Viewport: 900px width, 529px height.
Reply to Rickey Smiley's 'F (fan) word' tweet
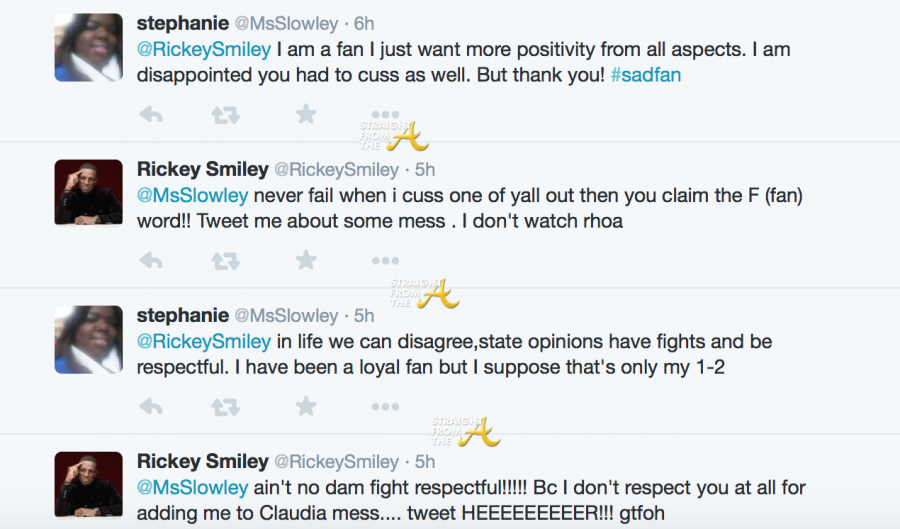pos(151,261)
